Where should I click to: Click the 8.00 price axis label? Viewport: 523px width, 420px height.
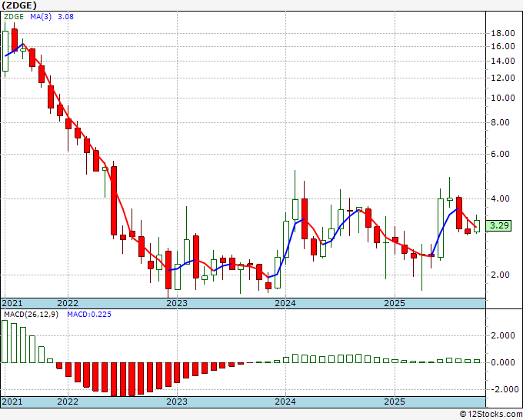pos(501,122)
